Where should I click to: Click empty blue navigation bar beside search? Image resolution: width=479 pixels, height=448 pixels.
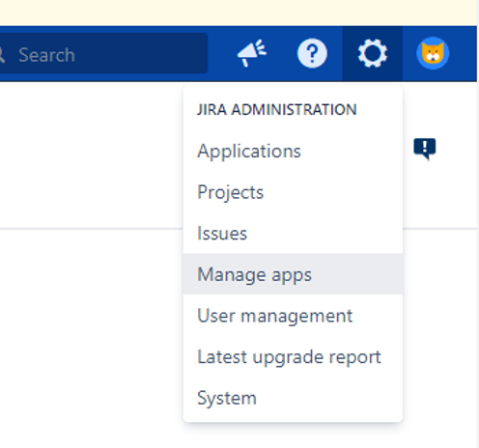[x=222, y=53]
